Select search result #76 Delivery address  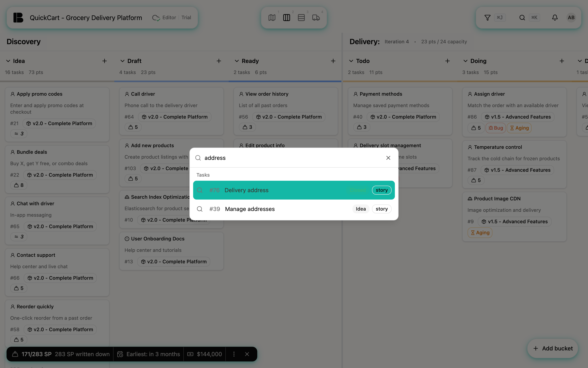tap(294, 190)
